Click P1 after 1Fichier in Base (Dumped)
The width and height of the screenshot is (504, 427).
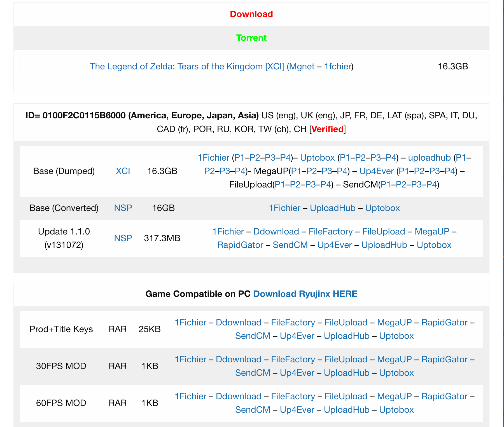pyautogui.click(x=239, y=158)
